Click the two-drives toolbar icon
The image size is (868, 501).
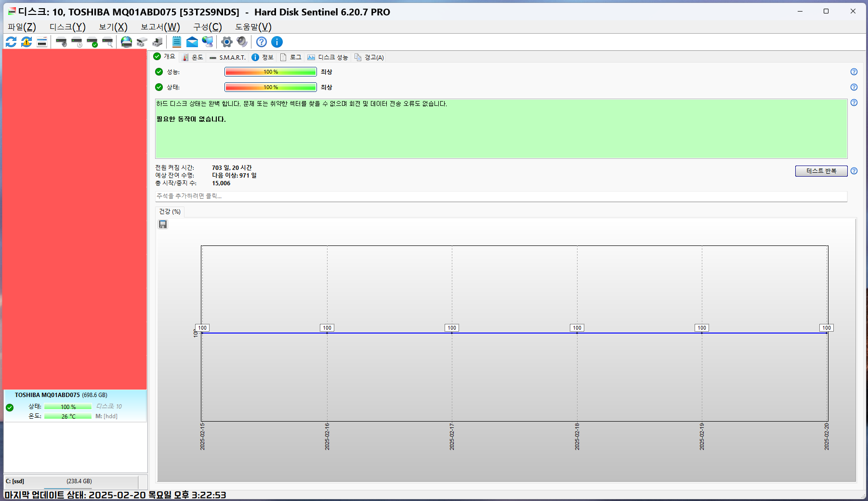142,42
